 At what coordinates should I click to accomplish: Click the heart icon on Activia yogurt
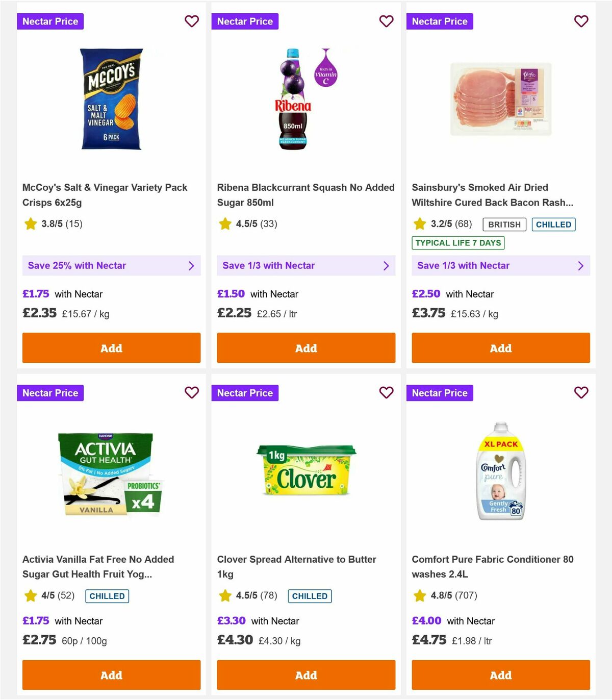pos(192,393)
